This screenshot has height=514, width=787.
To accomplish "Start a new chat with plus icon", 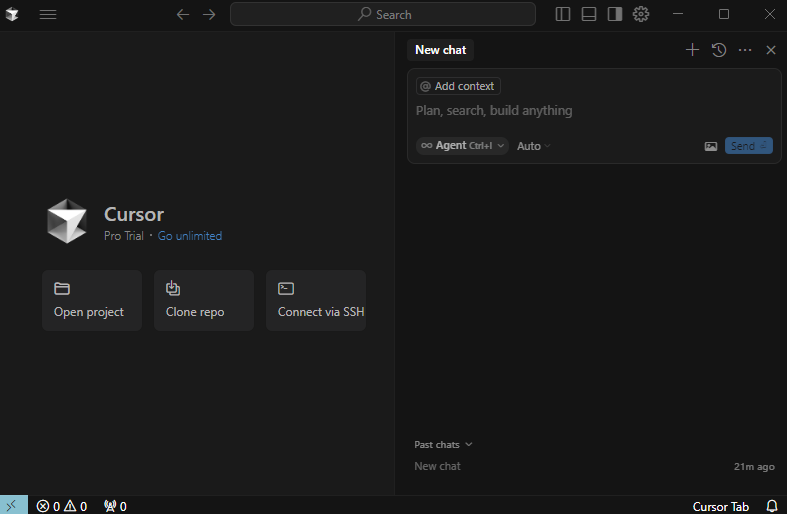I will pyautogui.click(x=692, y=50).
